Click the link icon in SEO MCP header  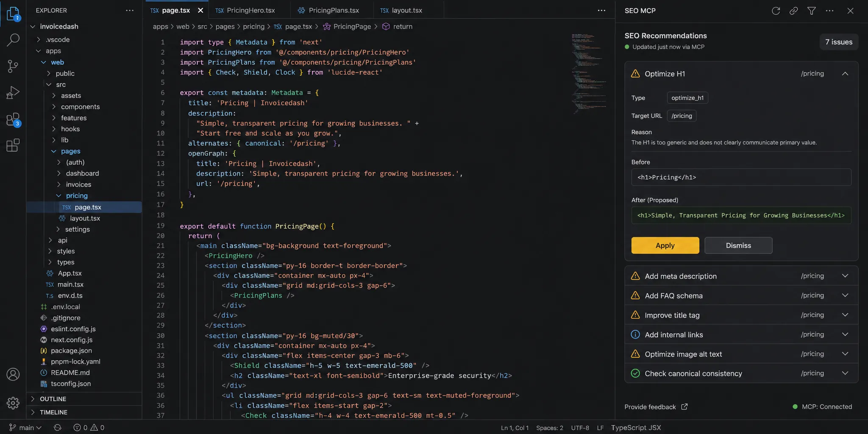(x=793, y=11)
